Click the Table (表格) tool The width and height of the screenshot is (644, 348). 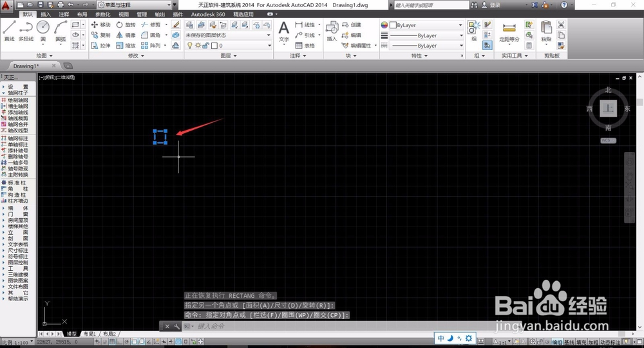[305, 45]
